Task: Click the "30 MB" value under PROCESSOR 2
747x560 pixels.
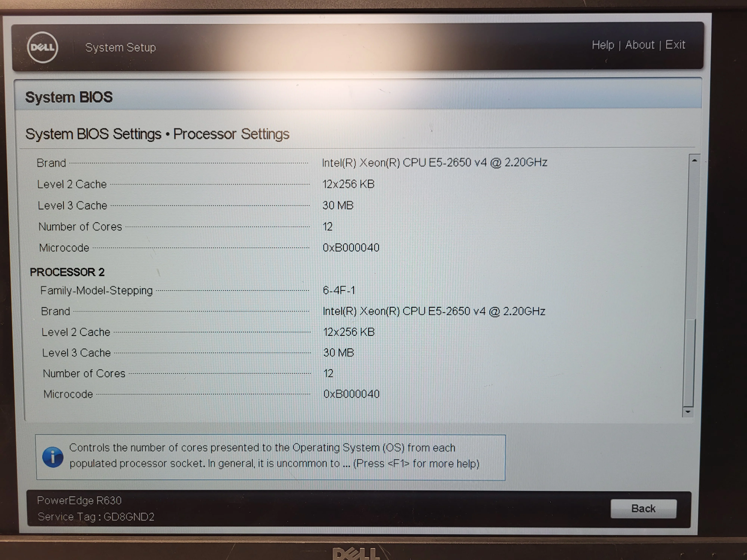Action: click(x=338, y=353)
